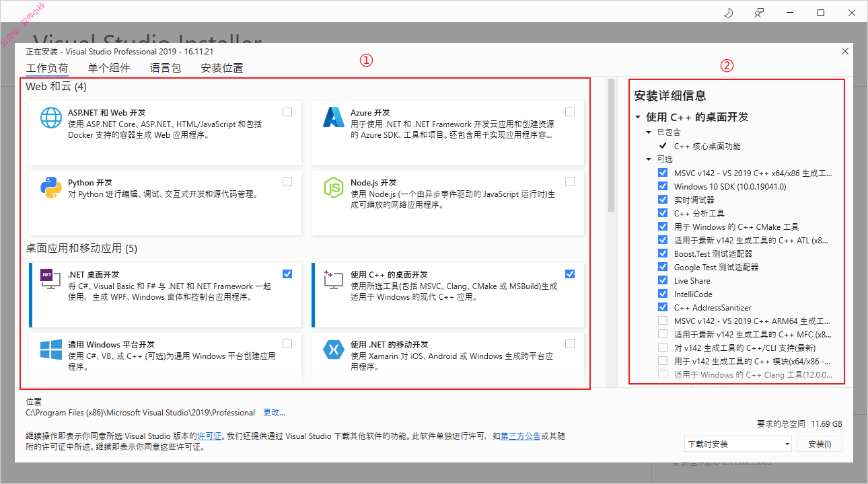Uncheck the .NET 桌面开发 workload
Image resolution: width=868 pixels, height=484 pixels.
(287, 274)
